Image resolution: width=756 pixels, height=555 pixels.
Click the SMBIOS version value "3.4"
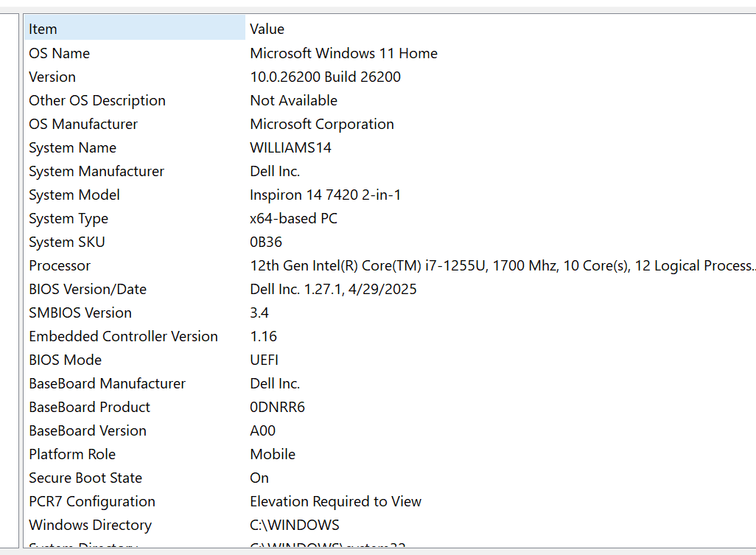(259, 313)
